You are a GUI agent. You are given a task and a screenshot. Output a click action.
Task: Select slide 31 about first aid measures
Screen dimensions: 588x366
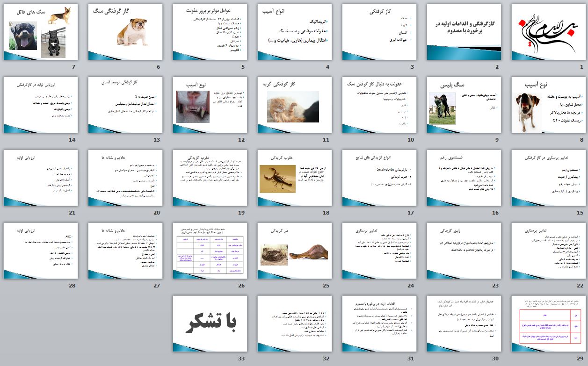[379, 323]
